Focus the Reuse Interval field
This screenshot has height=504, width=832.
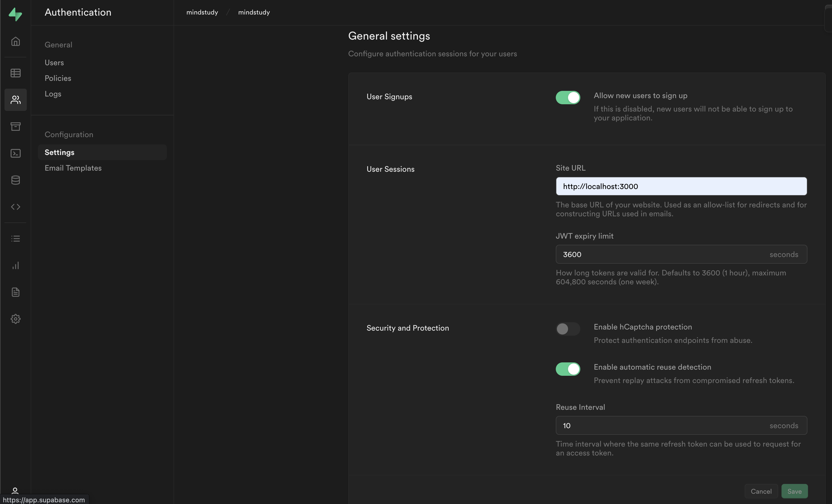pyautogui.click(x=681, y=425)
